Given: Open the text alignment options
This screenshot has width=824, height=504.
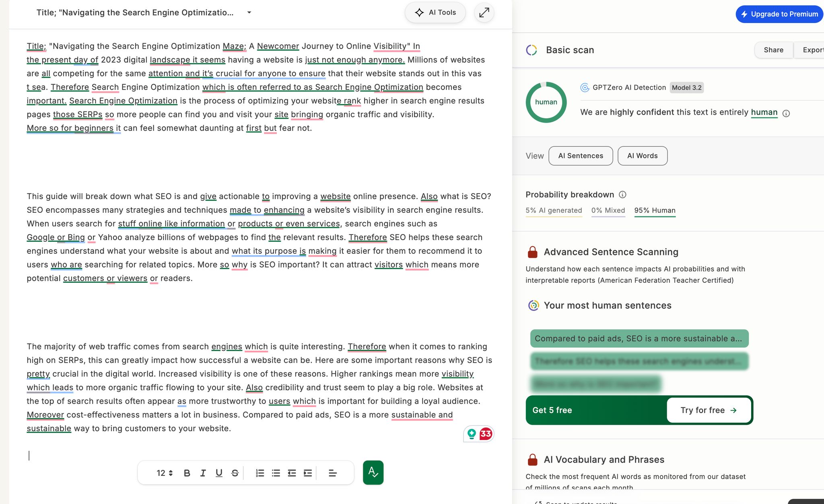Looking at the screenshot, I should 332,473.
